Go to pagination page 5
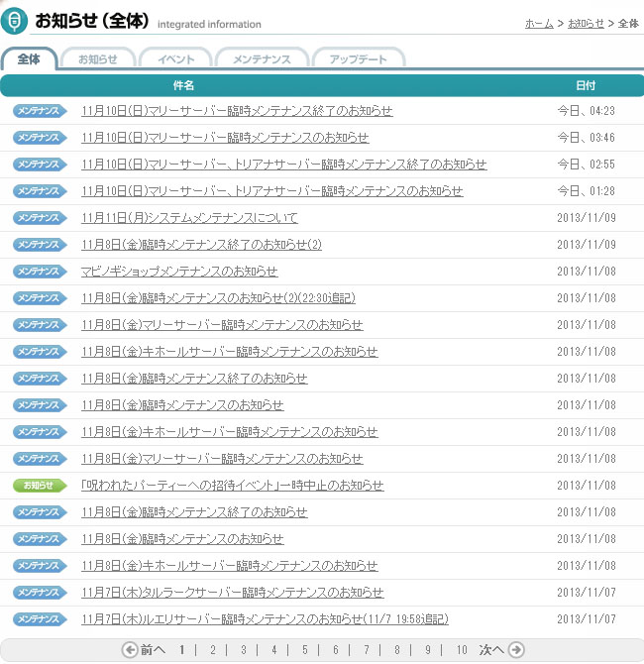 305,649
